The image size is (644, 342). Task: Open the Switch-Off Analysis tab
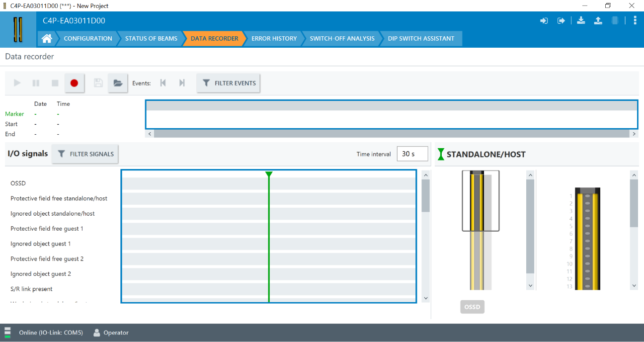[x=342, y=38]
